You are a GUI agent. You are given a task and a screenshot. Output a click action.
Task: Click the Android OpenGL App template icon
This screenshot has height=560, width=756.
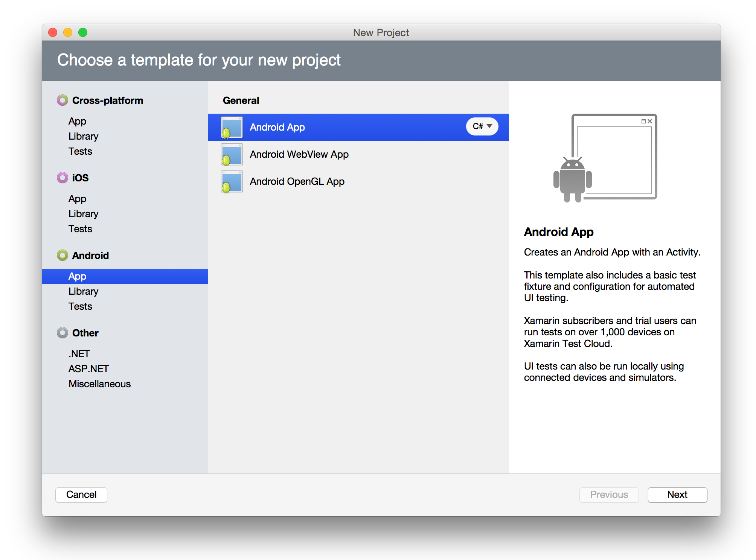[x=232, y=181]
